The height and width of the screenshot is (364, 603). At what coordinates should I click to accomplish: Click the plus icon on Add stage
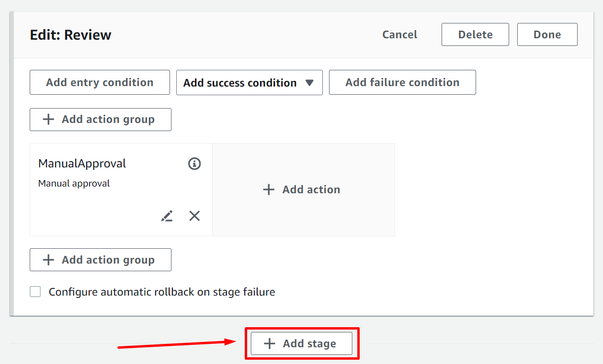(270, 343)
